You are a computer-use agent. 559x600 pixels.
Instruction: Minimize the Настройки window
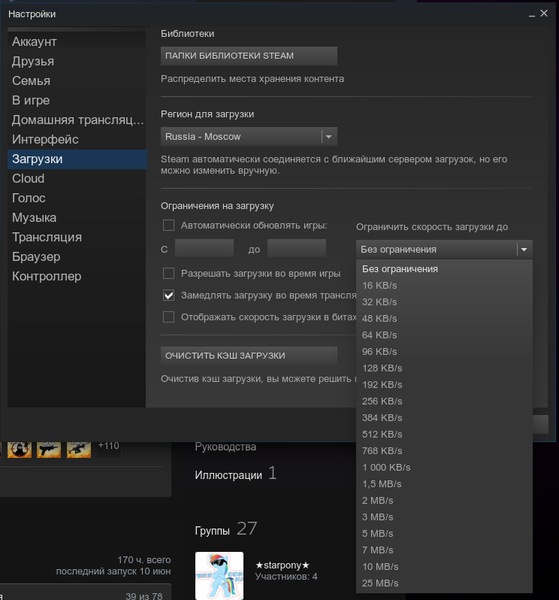pyautogui.click(x=531, y=15)
